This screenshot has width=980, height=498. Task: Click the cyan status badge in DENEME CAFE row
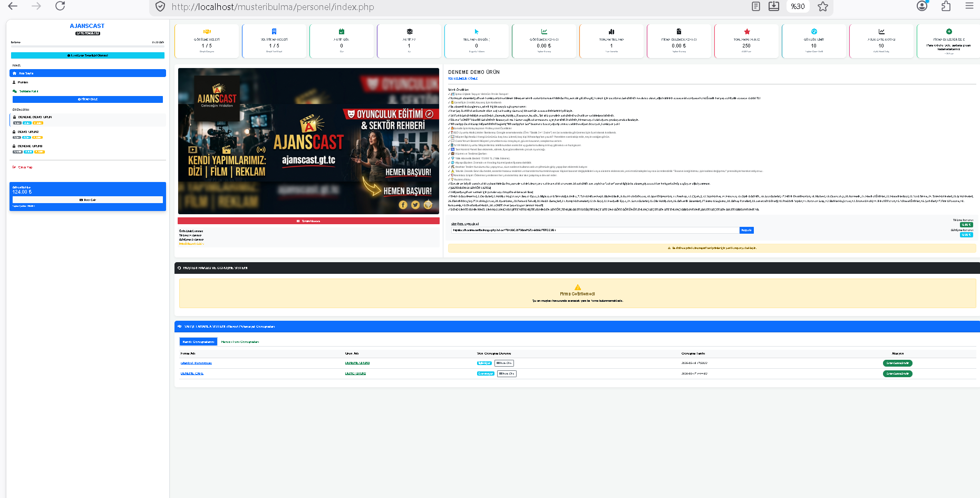tap(486, 373)
